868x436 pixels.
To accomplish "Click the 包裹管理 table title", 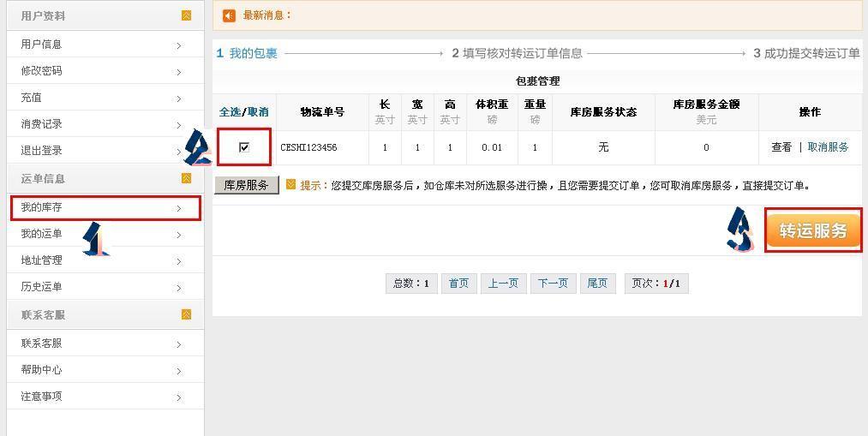I will [x=537, y=81].
